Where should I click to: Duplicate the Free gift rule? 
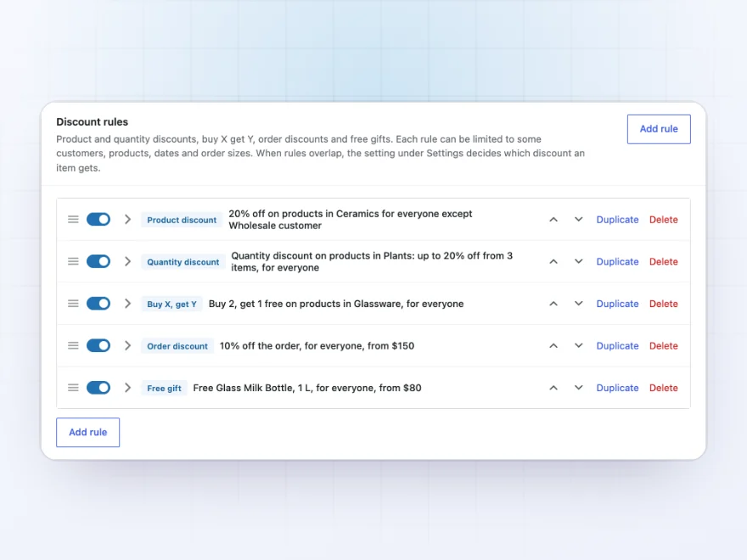[x=617, y=388]
